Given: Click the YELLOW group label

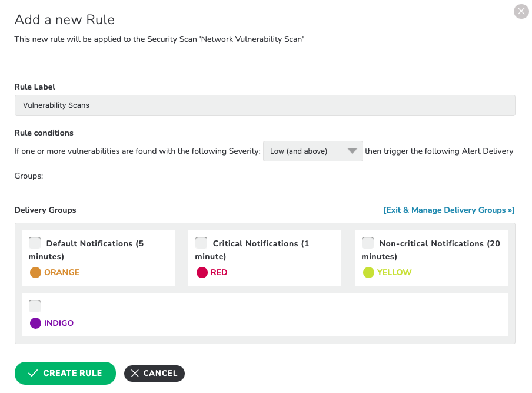Looking at the screenshot, I should pos(394,272).
